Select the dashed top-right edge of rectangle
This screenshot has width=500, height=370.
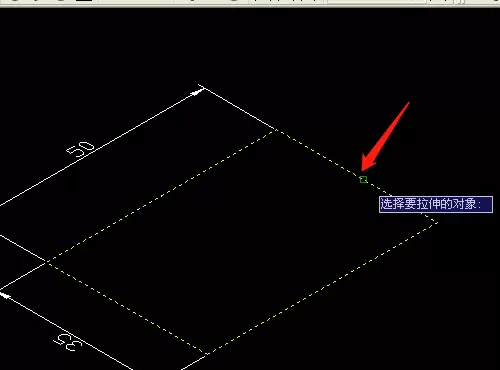coord(357,176)
